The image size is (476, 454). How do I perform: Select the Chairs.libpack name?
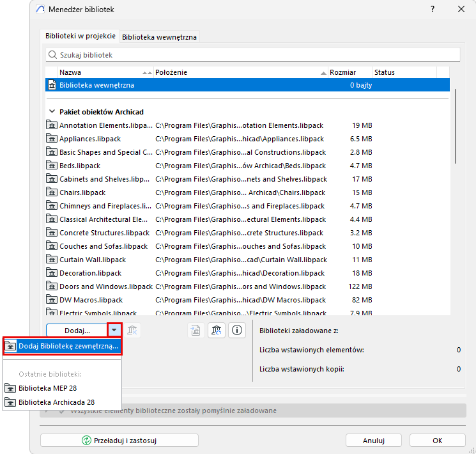82,192
